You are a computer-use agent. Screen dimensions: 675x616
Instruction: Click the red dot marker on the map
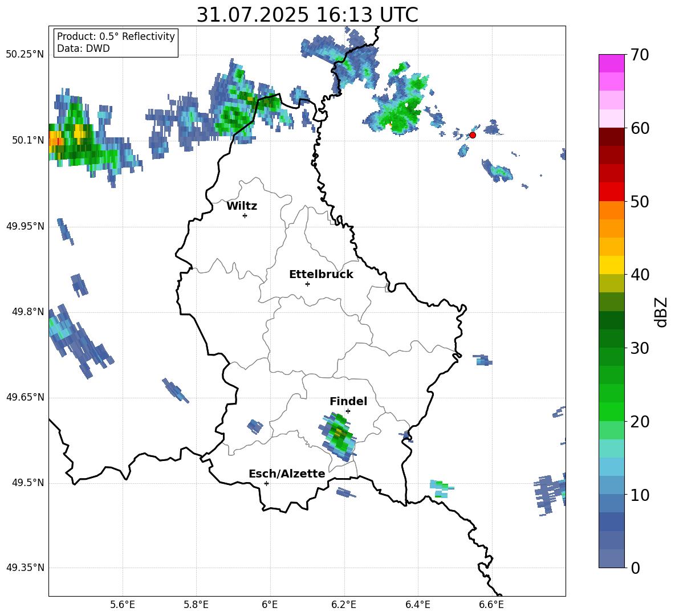pos(472,135)
